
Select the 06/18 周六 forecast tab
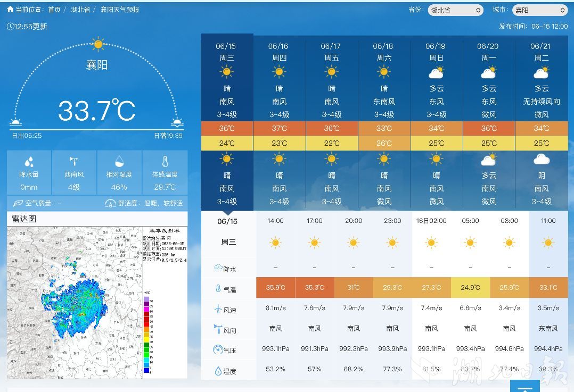click(384, 122)
